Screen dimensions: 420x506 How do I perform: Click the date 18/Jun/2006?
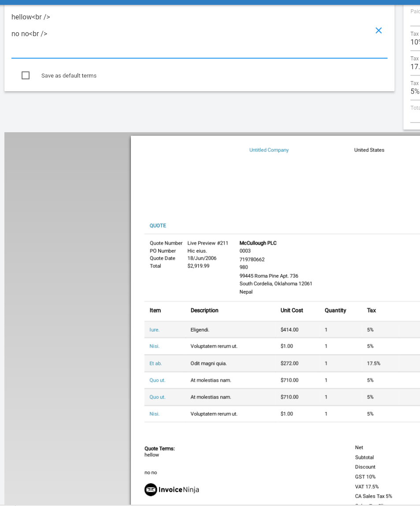point(202,258)
